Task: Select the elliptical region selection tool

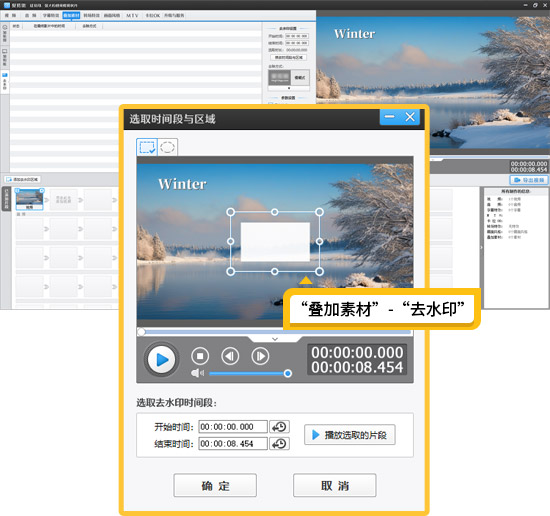Action: tap(167, 147)
